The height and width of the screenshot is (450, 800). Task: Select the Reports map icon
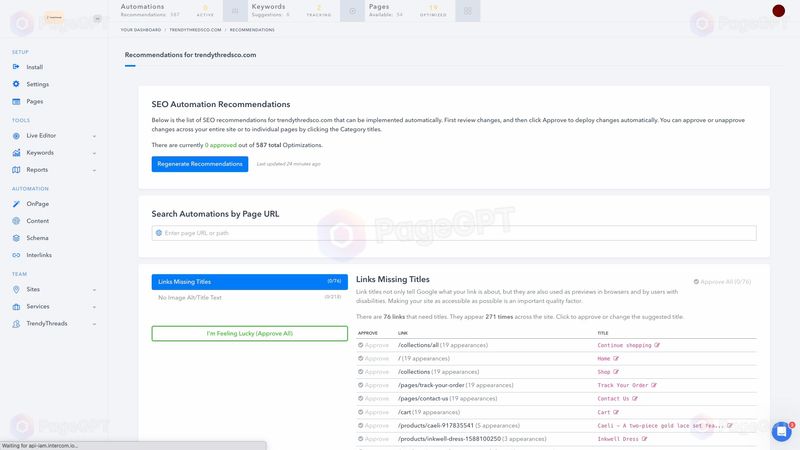pyautogui.click(x=16, y=170)
